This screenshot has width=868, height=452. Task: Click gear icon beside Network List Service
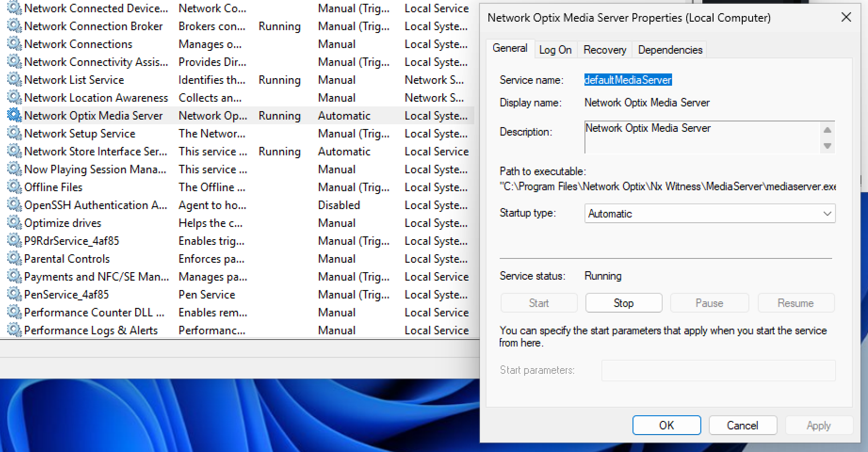point(15,80)
